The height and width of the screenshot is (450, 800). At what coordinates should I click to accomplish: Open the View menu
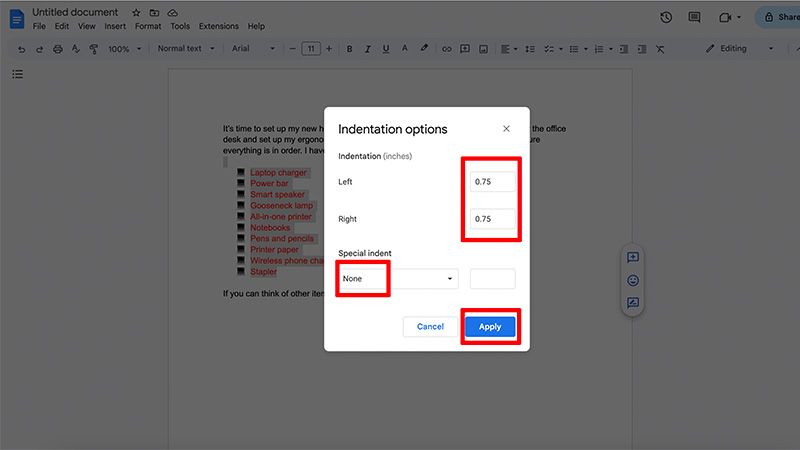point(86,26)
